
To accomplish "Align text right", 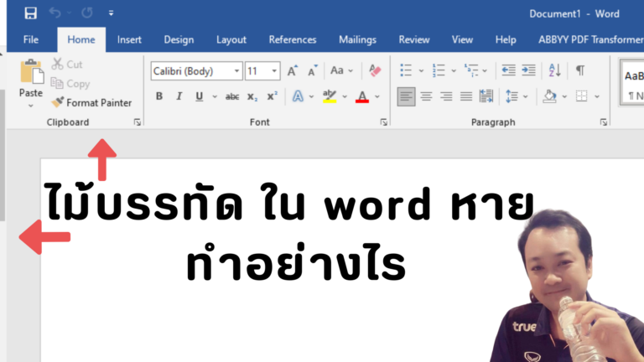I will click(446, 96).
